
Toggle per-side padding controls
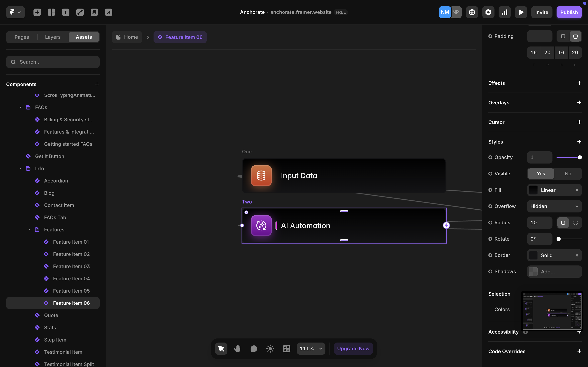click(575, 36)
